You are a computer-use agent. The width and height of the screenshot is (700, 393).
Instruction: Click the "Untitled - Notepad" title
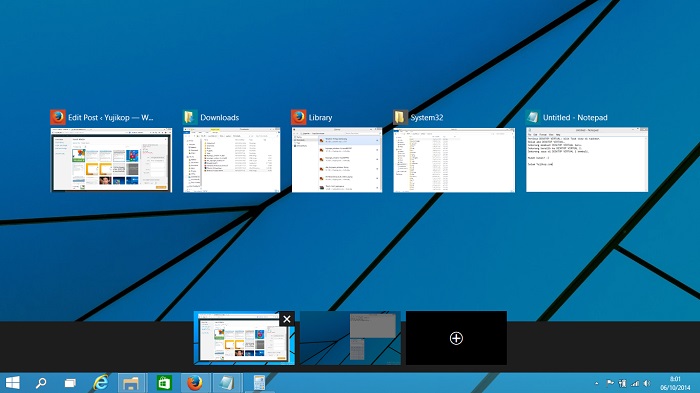[575, 117]
